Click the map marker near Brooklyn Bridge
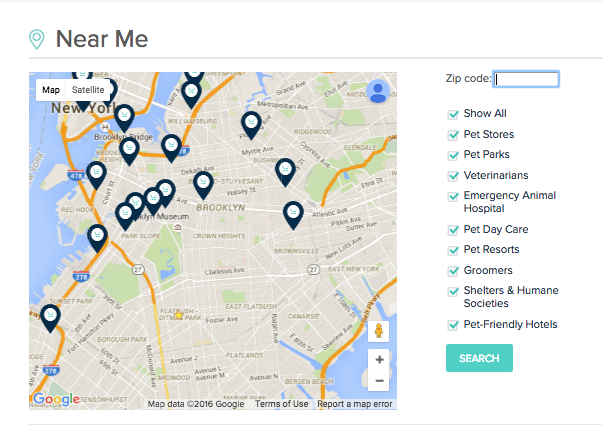Screen dimensions: 602x432 [x=125, y=119]
